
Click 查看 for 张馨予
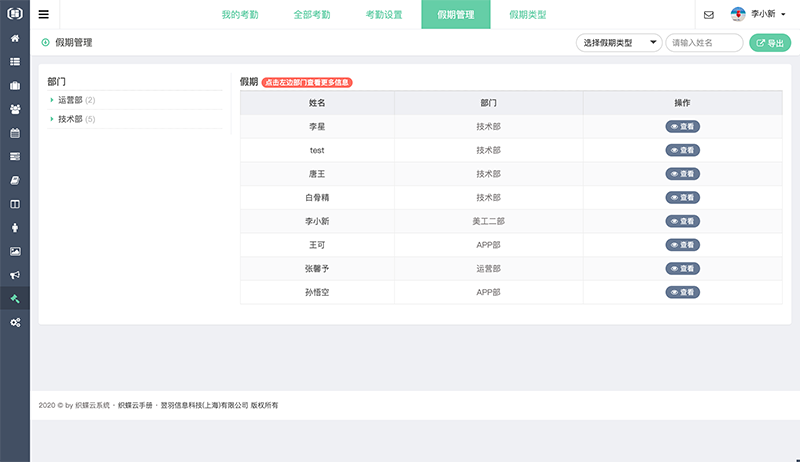point(682,269)
